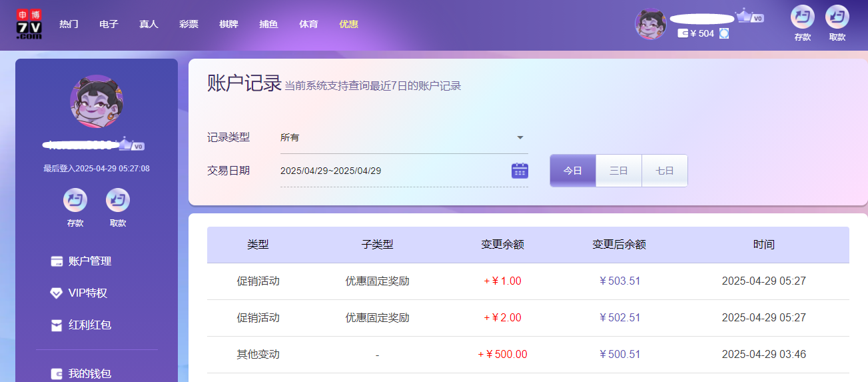Open VIP特权 in the sidebar
Viewport: 868px width, 382px height.
point(87,293)
